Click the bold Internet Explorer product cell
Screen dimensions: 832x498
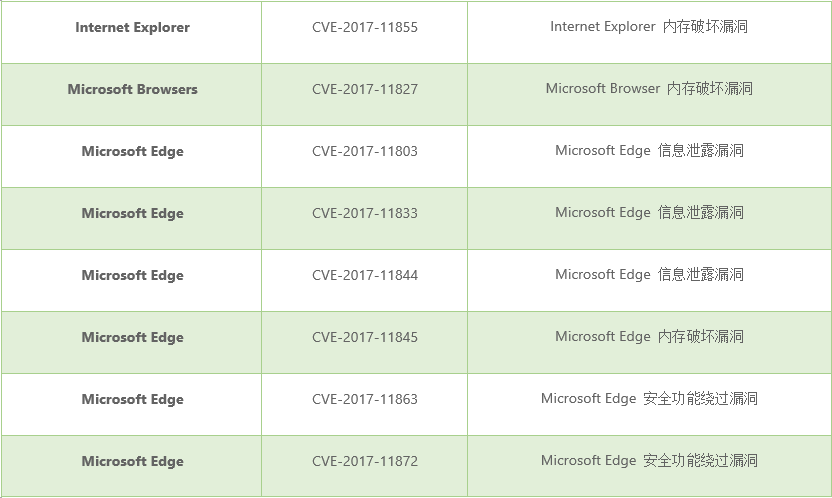pos(132,28)
